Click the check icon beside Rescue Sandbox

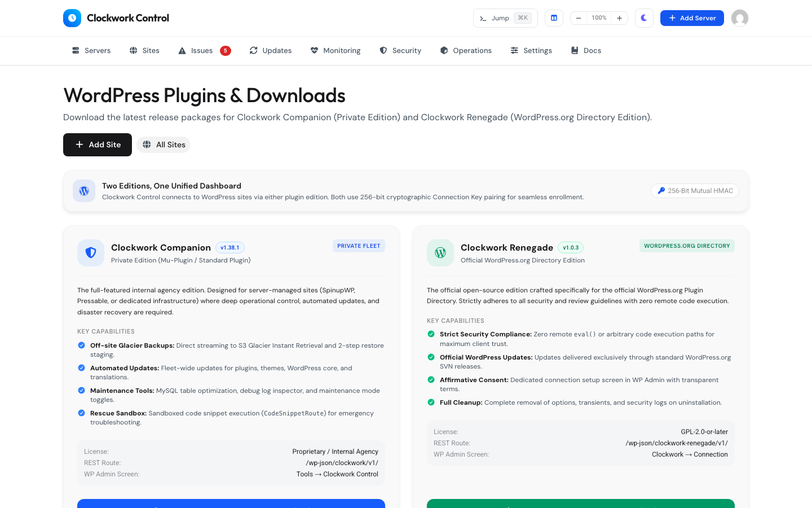(x=81, y=413)
